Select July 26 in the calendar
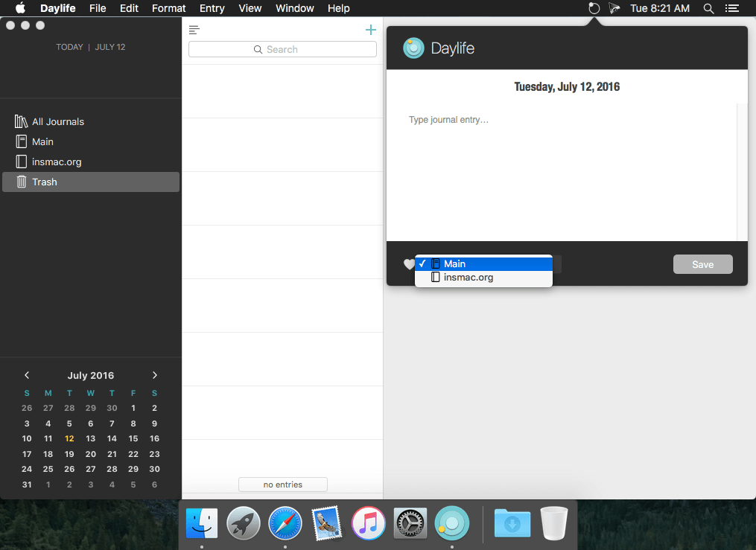Screen dimensions: 756x550 point(69,469)
